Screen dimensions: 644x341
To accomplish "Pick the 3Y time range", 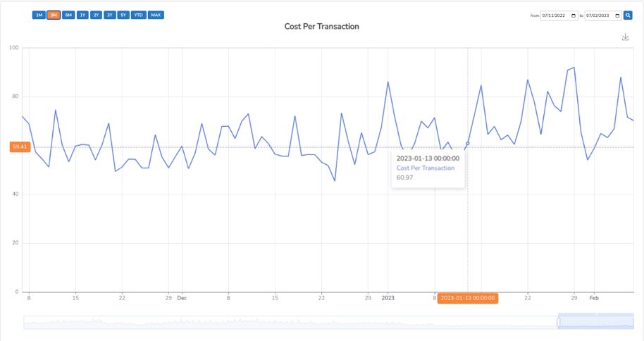I will coord(110,15).
